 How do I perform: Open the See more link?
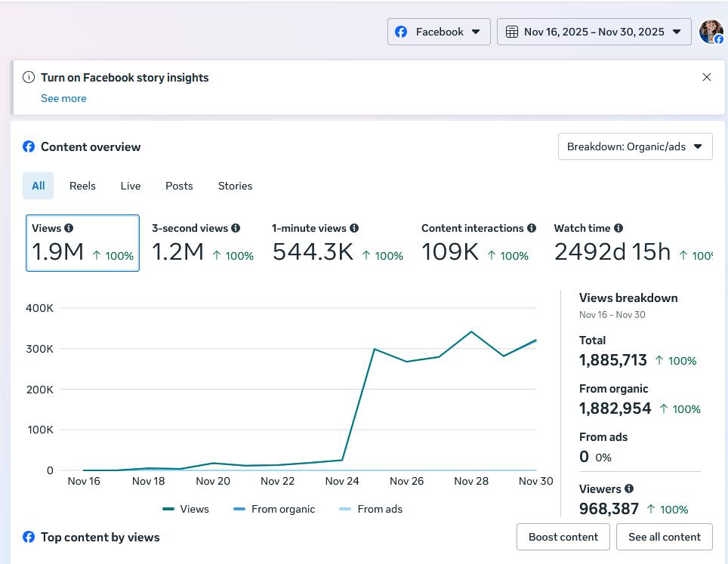point(63,98)
